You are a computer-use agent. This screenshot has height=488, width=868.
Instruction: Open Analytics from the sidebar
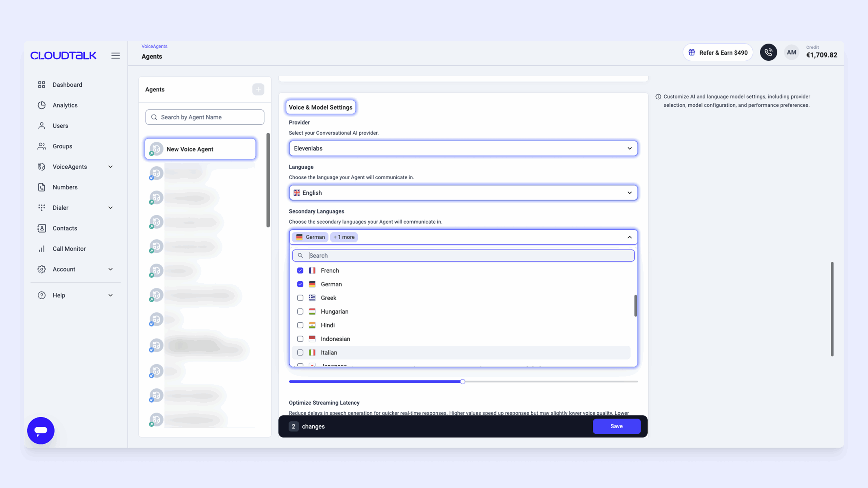point(65,105)
